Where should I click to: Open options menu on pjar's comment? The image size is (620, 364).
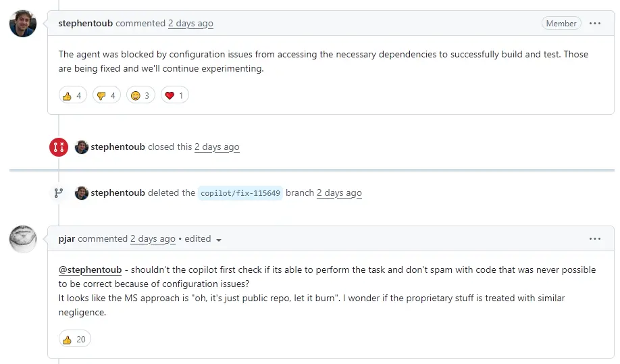(595, 238)
